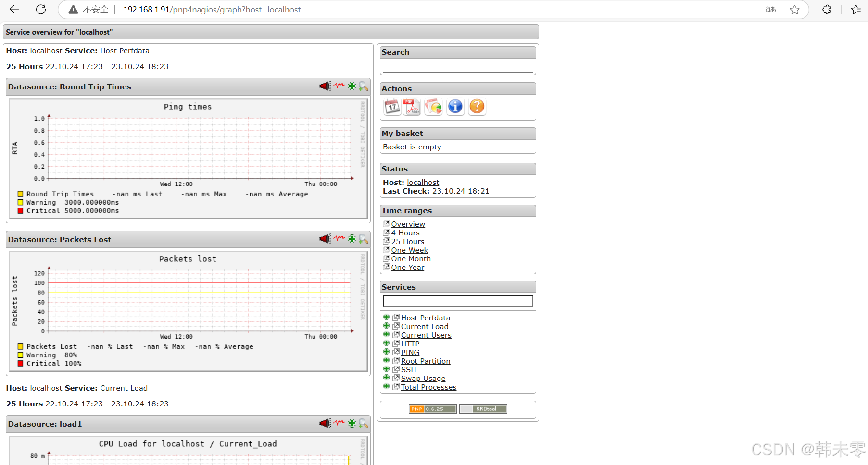Add HTTP service to basket
The image size is (868, 465).
[386, 343]
